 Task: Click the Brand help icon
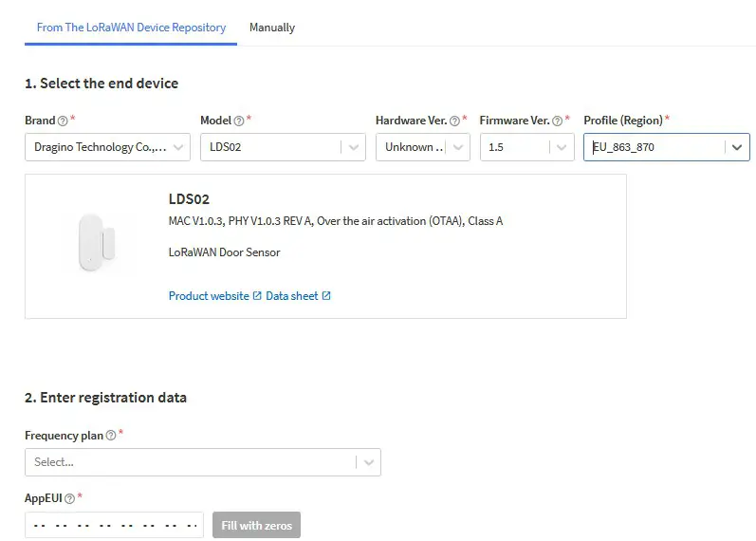tap(63, 121)
